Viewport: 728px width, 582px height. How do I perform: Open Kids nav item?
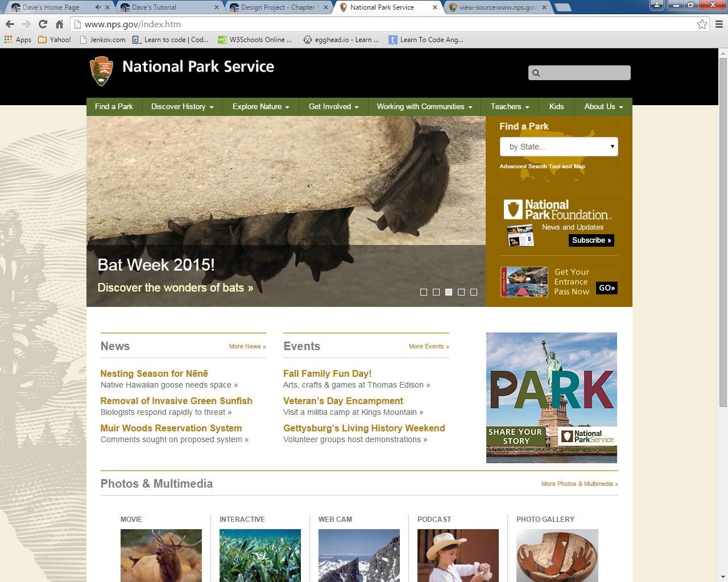(556, 107)
